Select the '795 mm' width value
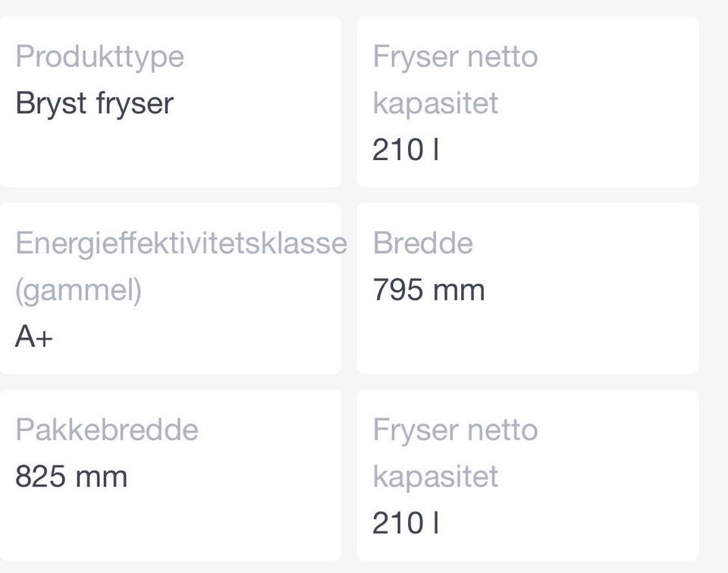This screenshot has width=728, height=573. pos(428,290)
